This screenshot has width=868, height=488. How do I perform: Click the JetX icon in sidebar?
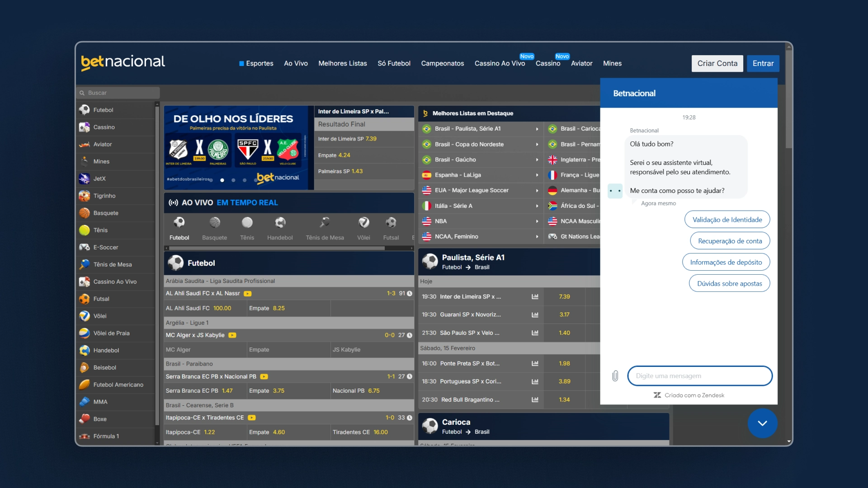[x=85, y=179]
